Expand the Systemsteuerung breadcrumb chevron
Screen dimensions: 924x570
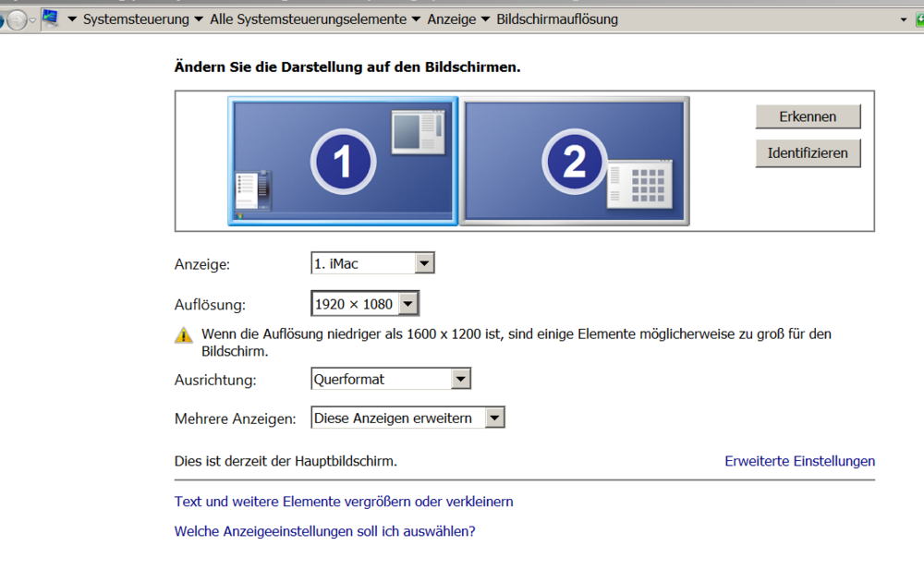(x=198, y=18)
